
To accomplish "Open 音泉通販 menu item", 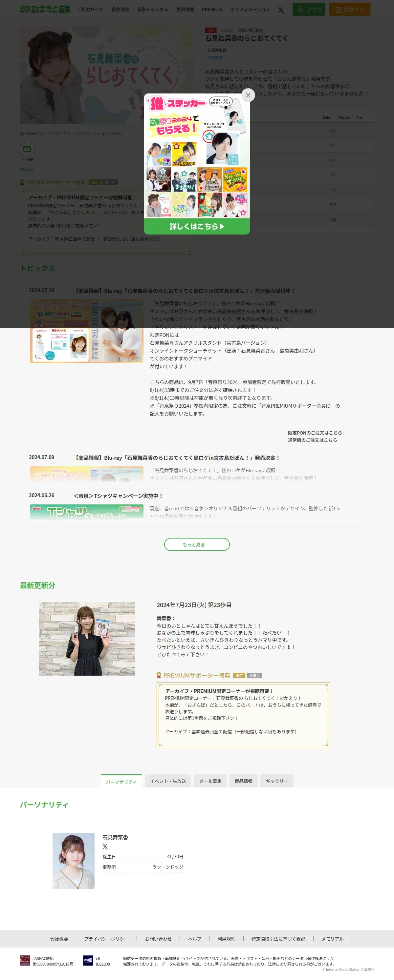I will click(x=120, y=10).
